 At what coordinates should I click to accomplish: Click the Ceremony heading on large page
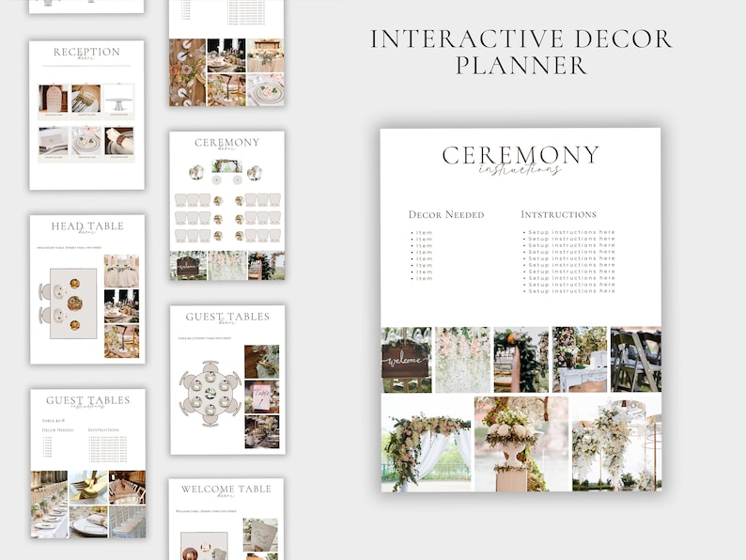(521, 155)
